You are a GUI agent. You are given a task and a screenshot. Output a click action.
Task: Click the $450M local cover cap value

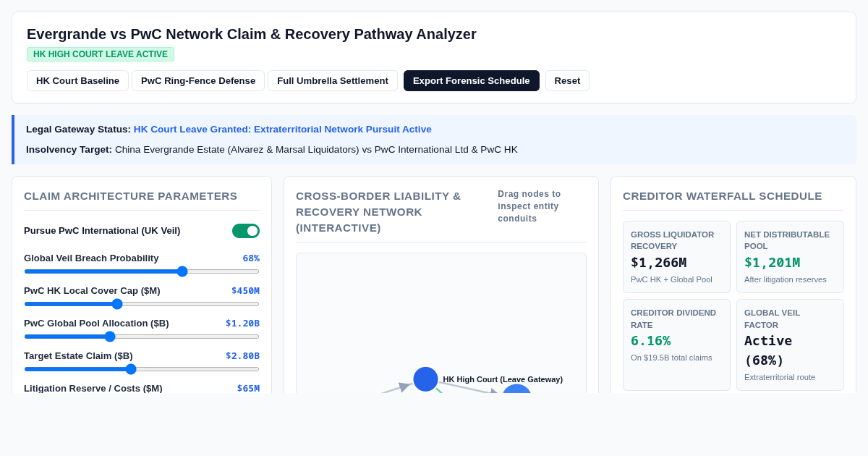click(x=245, y=291)
